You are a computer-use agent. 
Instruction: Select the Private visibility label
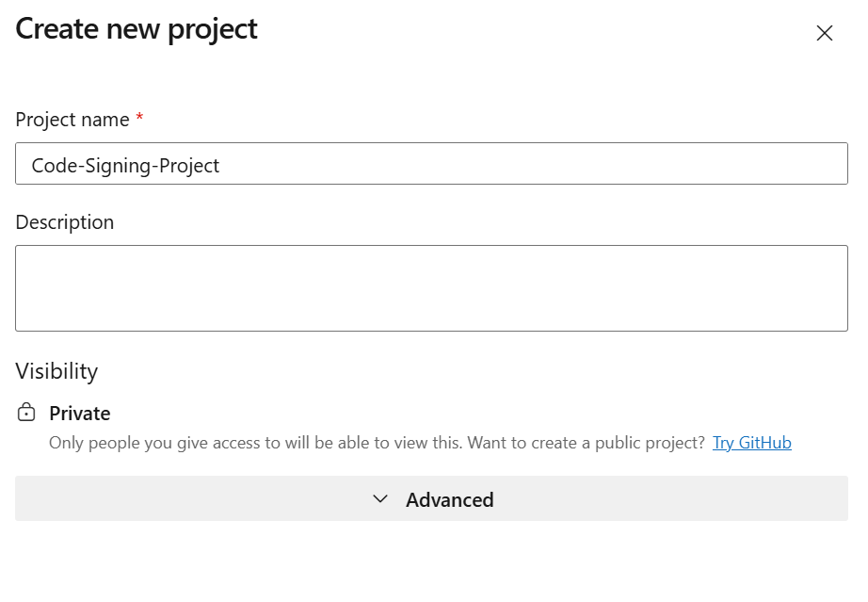tap(80, 414)
